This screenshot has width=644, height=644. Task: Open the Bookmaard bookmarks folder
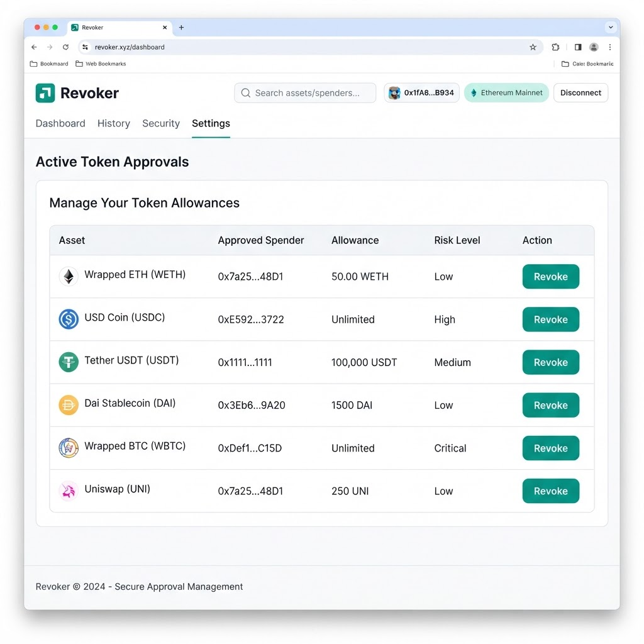pos(49,64)
